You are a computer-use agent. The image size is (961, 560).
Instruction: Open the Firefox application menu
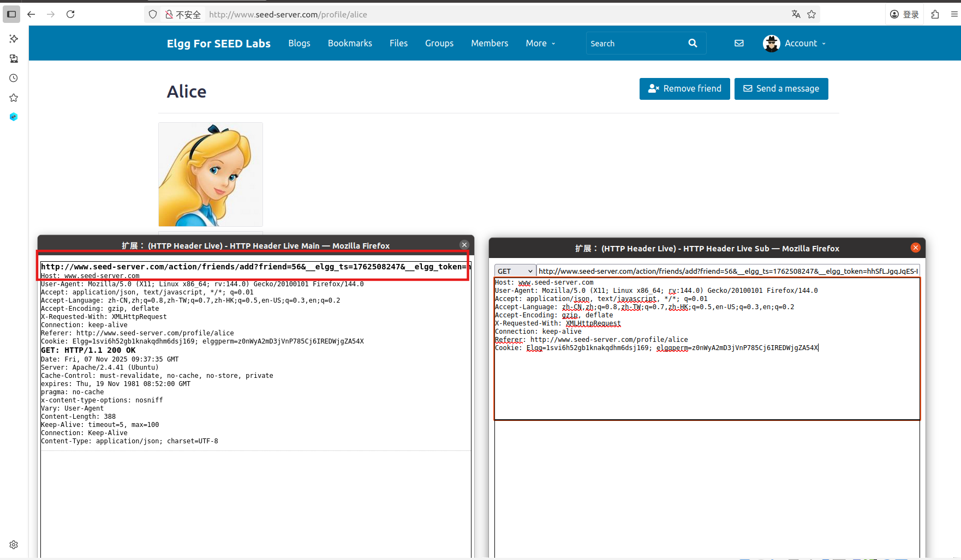pyautogui.click(x=954, y=14)
